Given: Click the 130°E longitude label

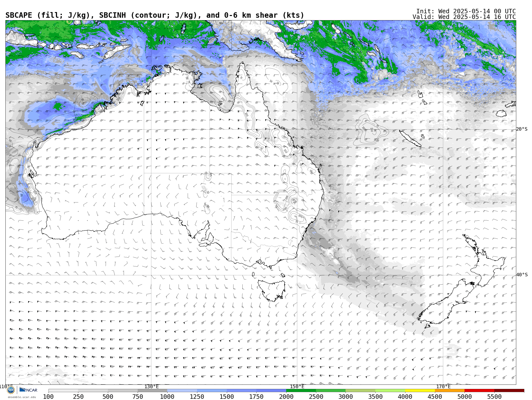Looking at the screenshot, I should tap(151, 386).
